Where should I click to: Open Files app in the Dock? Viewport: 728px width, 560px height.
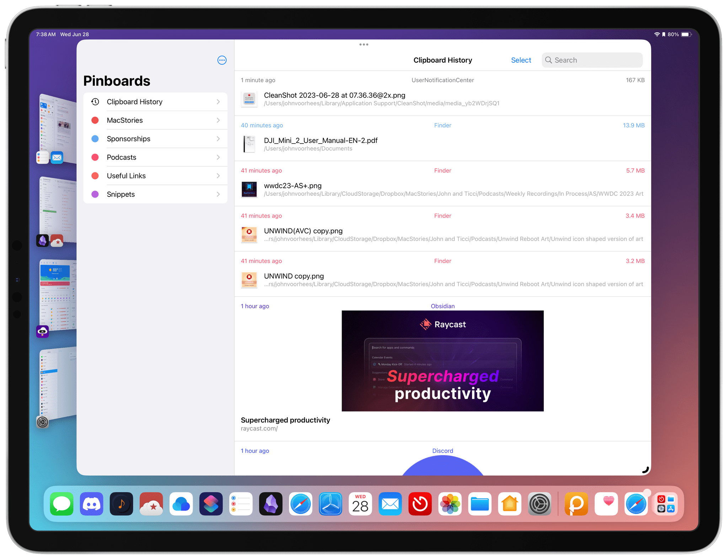click(x=480, y=504)
